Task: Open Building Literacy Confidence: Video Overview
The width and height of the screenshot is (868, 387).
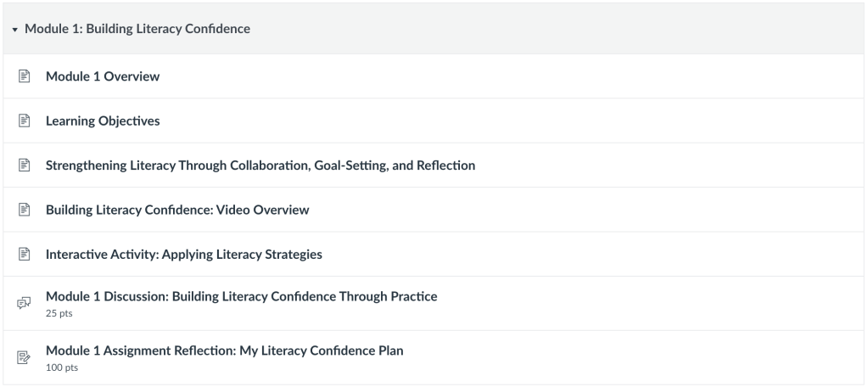Action: click(x=177, y=209)
